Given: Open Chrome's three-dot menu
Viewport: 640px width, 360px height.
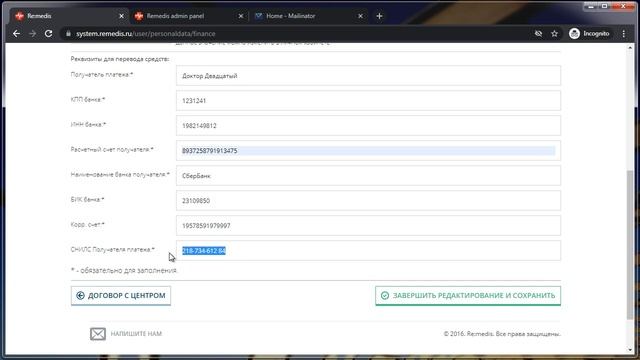Looking at the screenshot, I should [x=624, y=33].
